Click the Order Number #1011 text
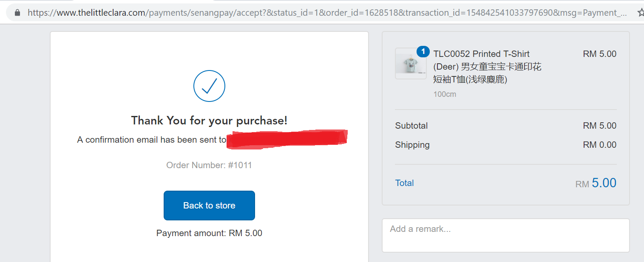Viewport: 644px width, 262px height. pyautogui.click(x=209, y=165)
